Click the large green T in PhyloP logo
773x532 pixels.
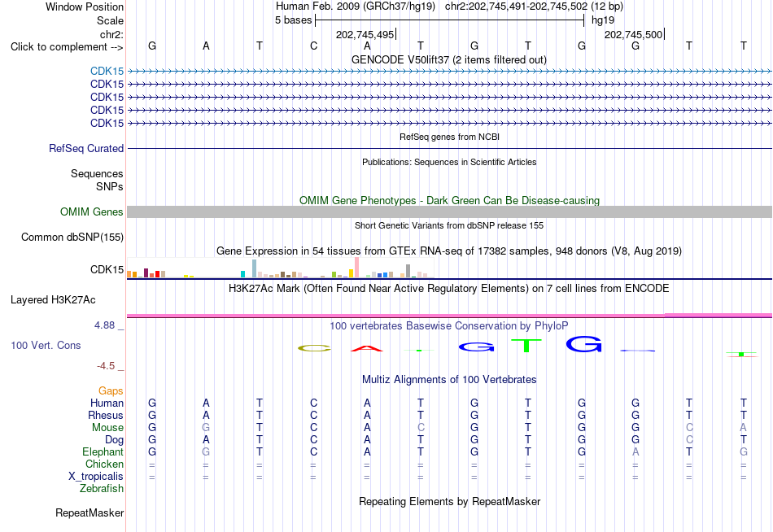(526, 345)
